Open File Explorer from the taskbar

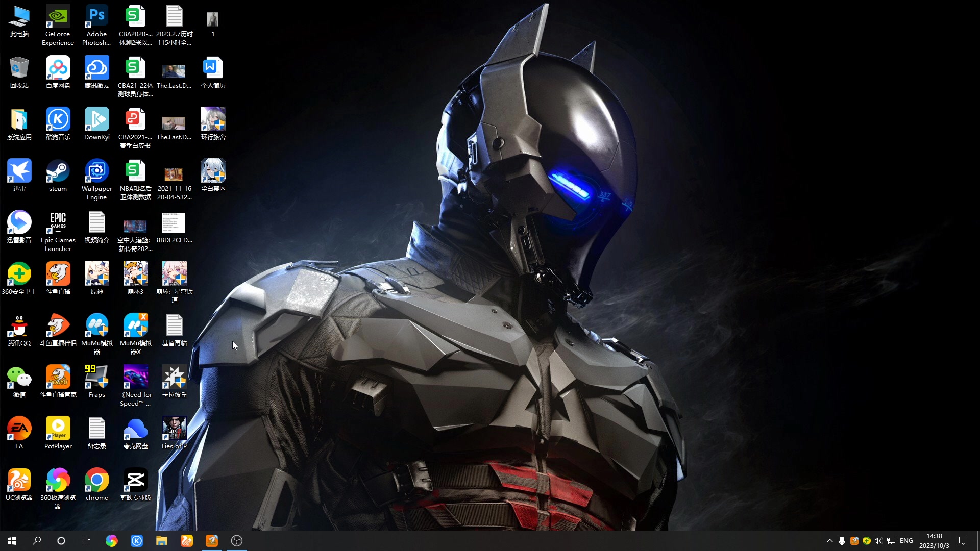(162, 541)
